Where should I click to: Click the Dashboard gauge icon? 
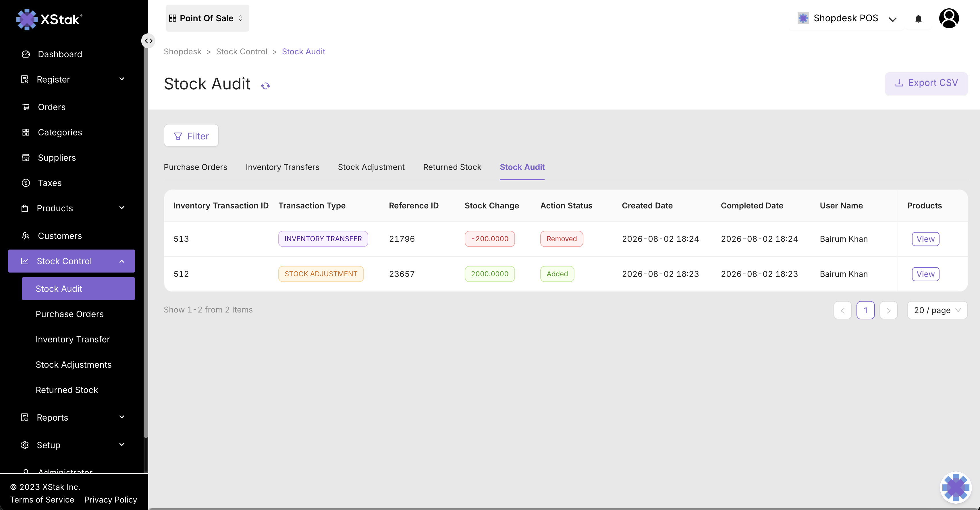pos(26,54)
